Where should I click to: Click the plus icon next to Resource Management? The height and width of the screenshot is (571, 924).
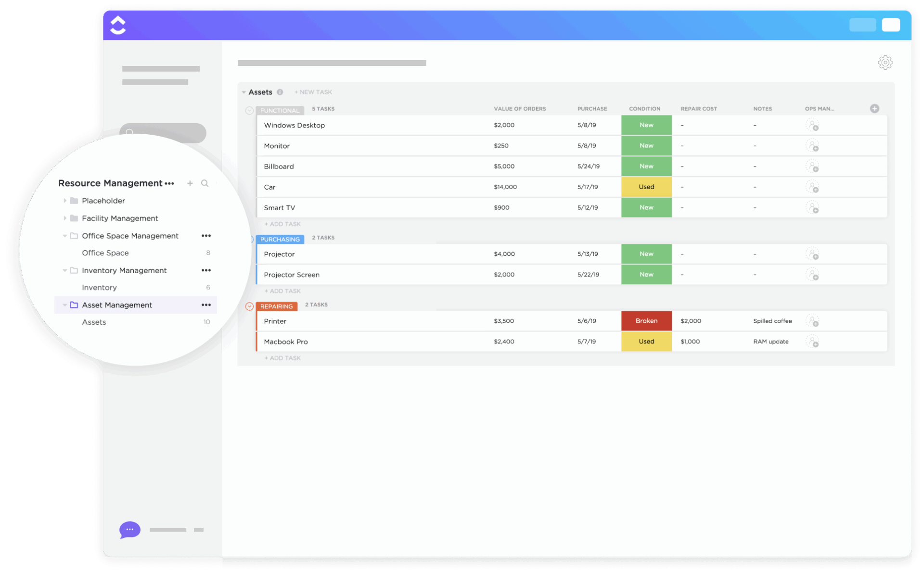(190, 183)
